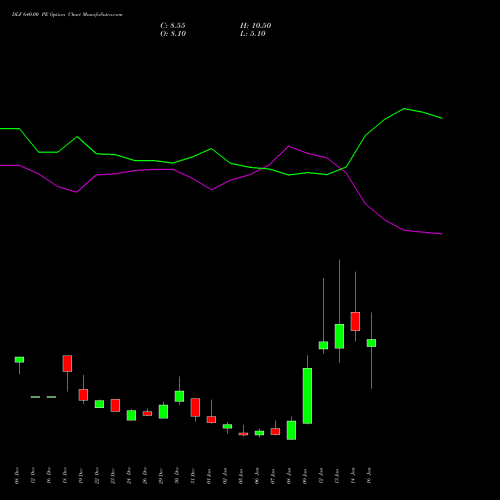Click the open price value O: 8.10
This screenshot has width=500, height=500.
point(173,34)
